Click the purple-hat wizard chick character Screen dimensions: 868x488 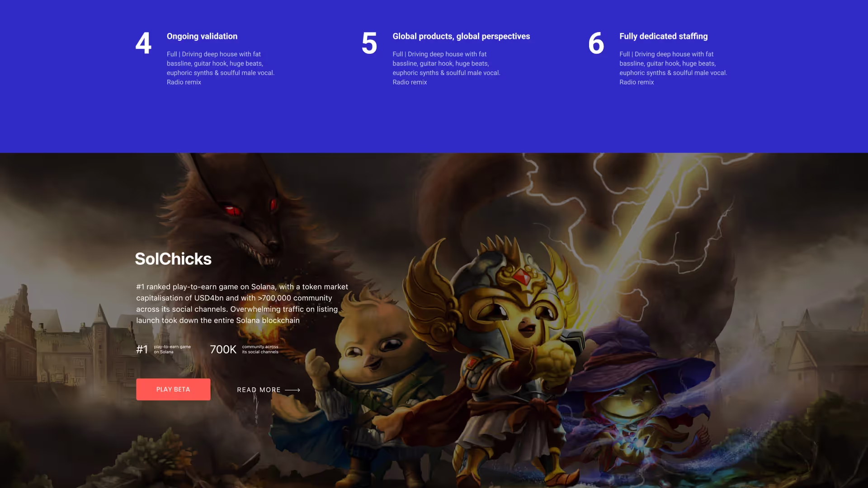642,398
